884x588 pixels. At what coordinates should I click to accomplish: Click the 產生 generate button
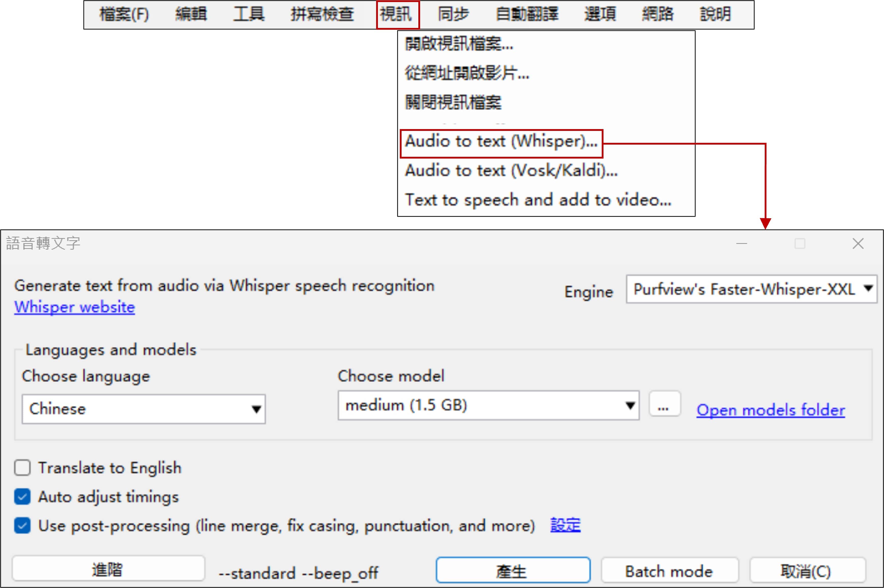513,571
